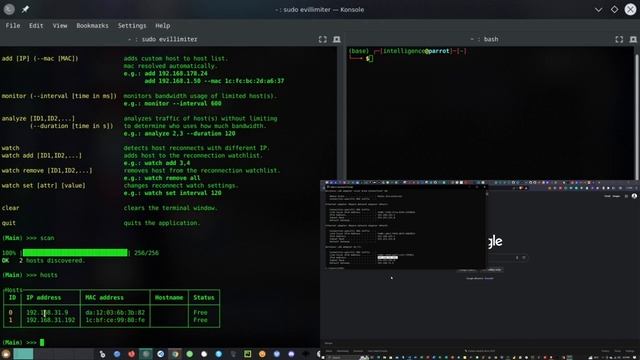Click the Konsole app icon in the title bar
Image resolution: width=640 pixels, height=360 pixels.
[9, 9]
